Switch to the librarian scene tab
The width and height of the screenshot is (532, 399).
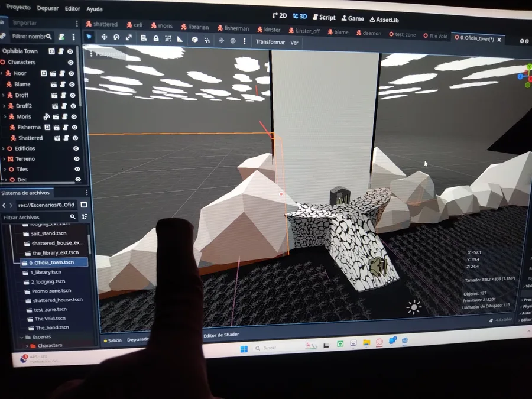tap(195, 27)
